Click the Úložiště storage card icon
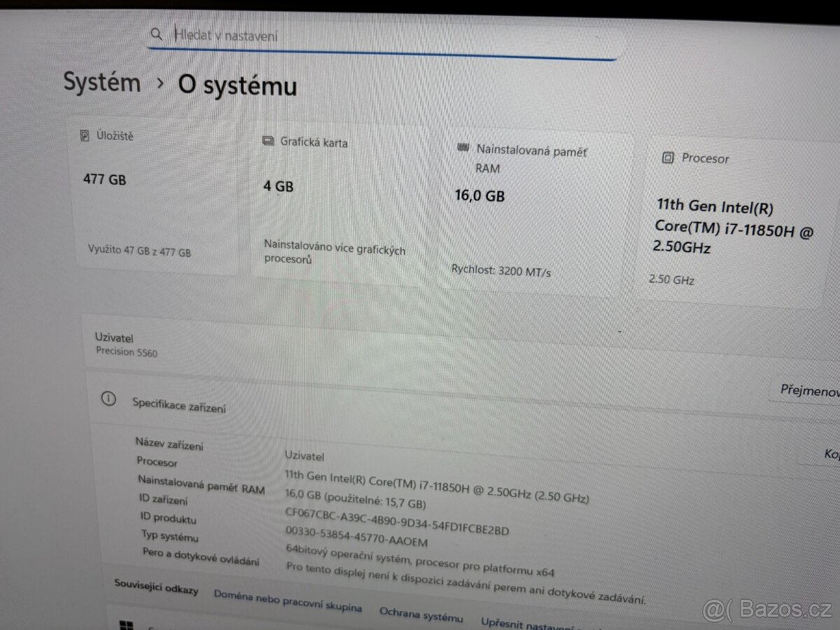Viewport: 840px width, 630px height. point(85,136)
